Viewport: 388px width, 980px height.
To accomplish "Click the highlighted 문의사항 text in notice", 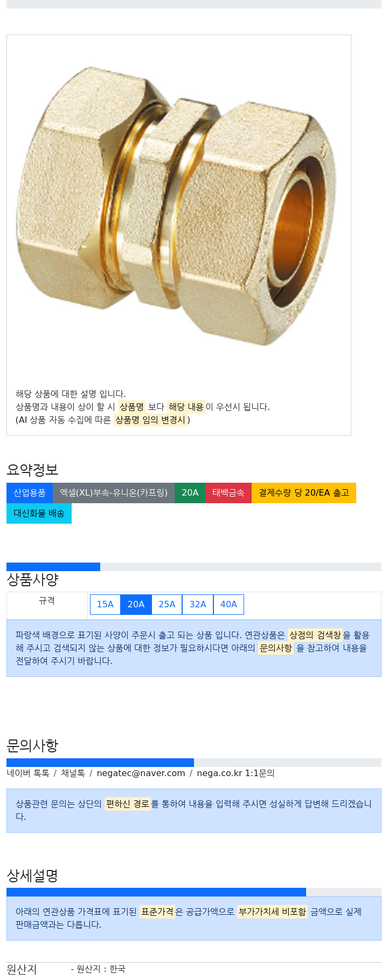I will pyautogui.click(x=276, y=648).
